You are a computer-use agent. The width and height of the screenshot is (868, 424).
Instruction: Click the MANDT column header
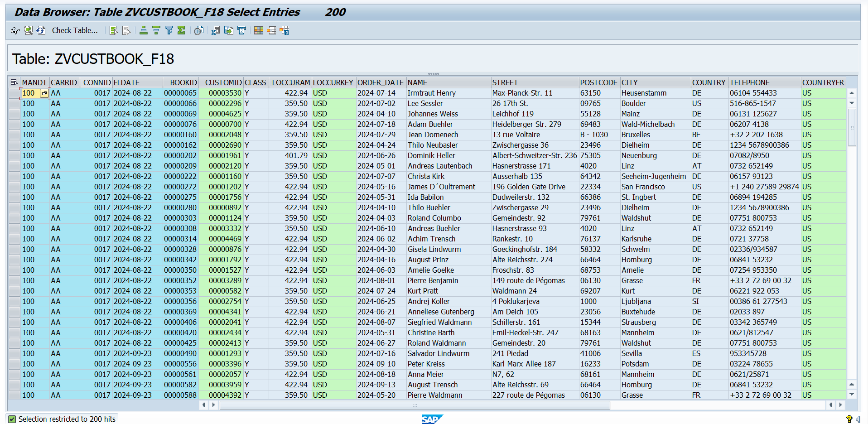[34, 82]
